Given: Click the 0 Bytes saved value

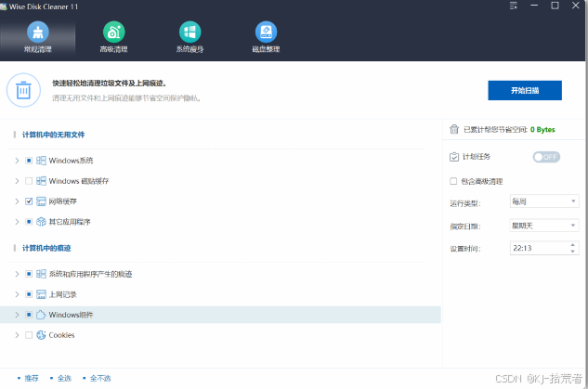Looking at the screenshot, I should (x=542, y=130).
